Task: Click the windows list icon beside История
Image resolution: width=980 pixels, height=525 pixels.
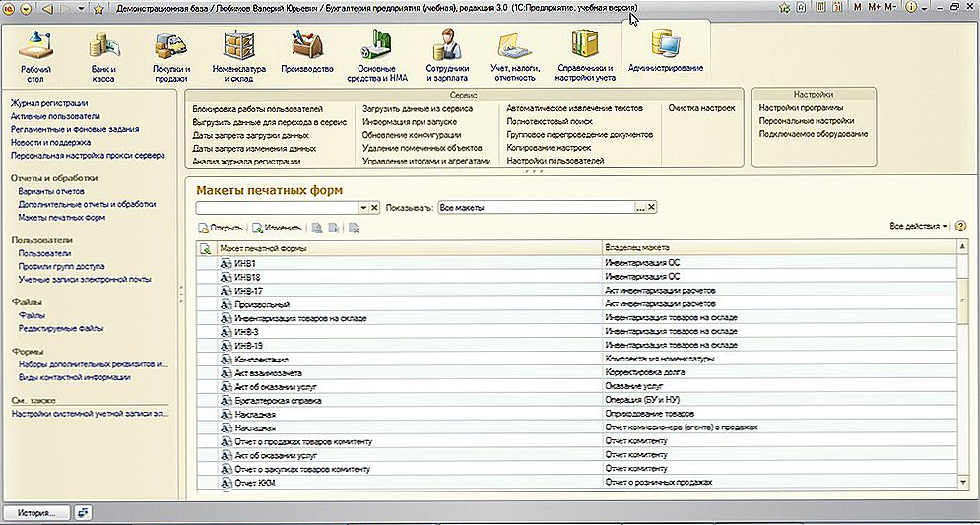Action: 83,512
